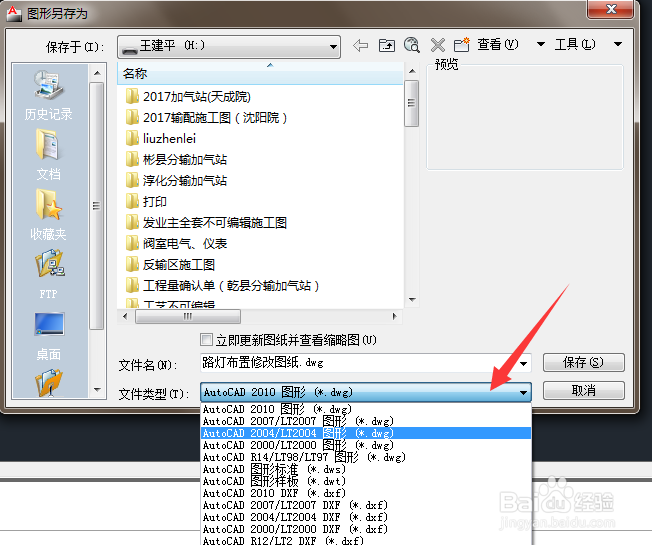Select AutoCAD 2004/LT2004 DXF option

click(x=366, y=517)
